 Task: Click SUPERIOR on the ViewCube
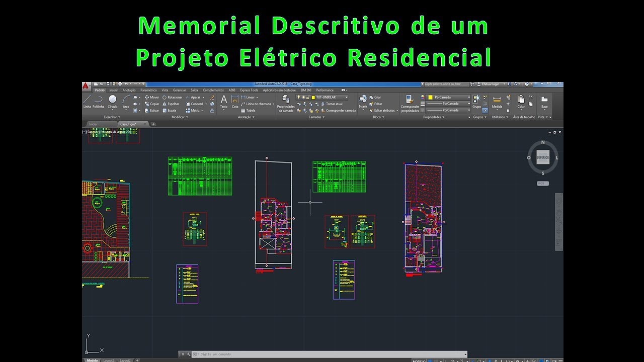tap(542, 157)
